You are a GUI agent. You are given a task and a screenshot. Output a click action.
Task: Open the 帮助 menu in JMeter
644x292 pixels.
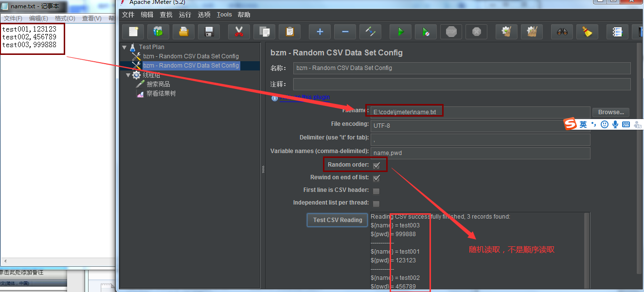244,15
